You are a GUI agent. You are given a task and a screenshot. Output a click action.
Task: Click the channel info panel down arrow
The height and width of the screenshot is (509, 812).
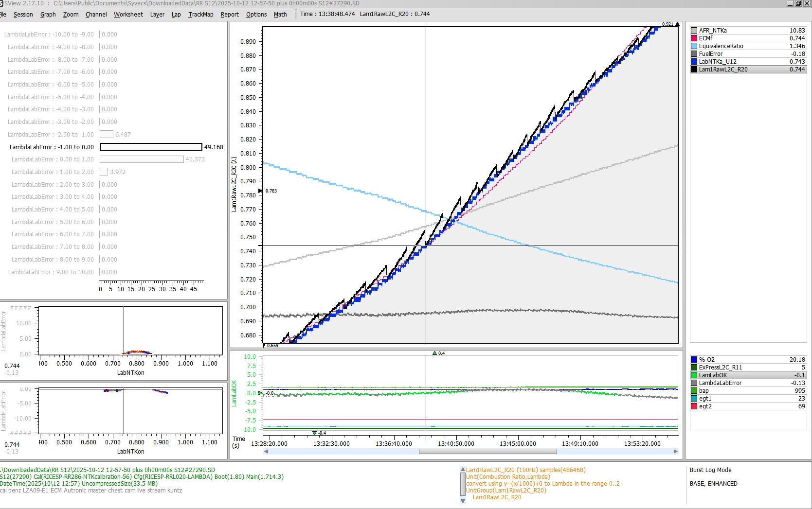[462, 501]
